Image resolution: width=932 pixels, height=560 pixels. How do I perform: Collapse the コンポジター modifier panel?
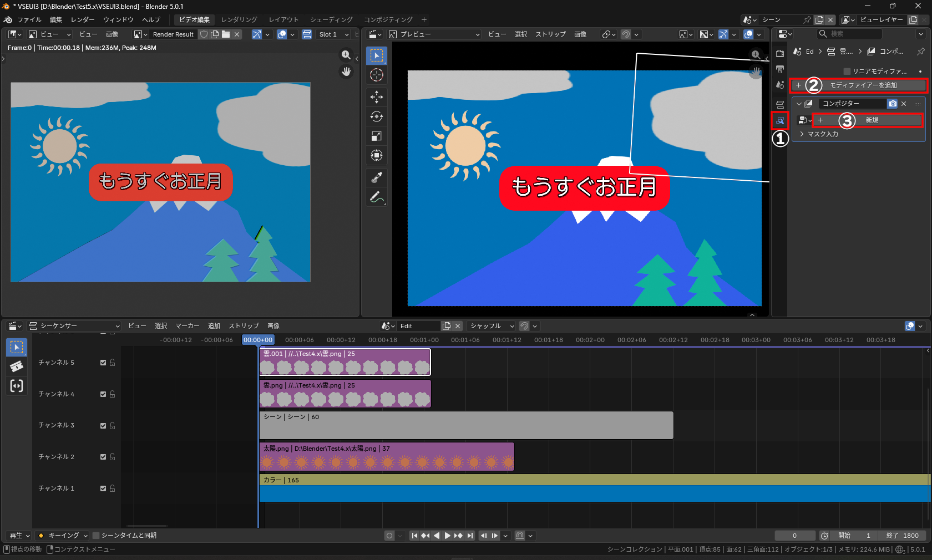pos(799,104)
